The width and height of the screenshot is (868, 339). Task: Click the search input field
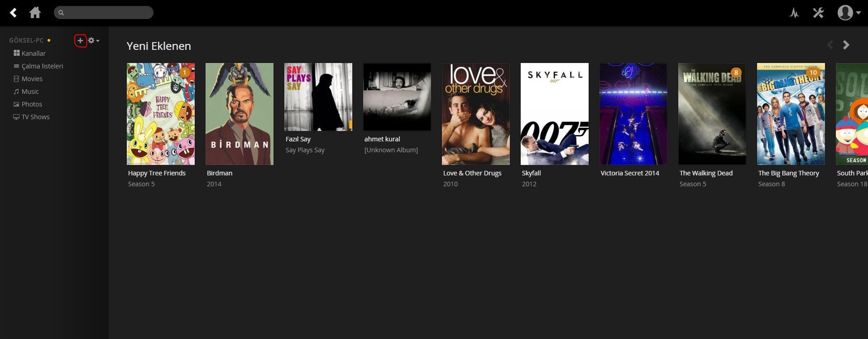[x=104, y=13]
